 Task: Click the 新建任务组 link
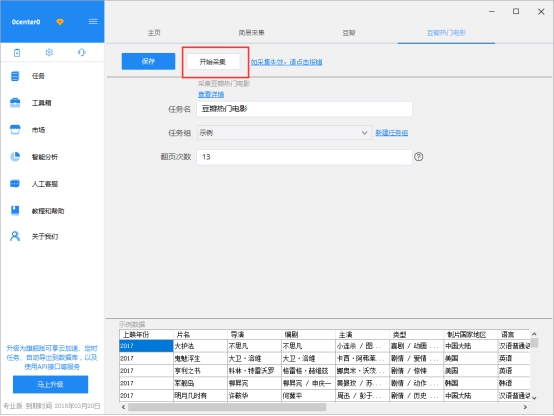[391, 133]
